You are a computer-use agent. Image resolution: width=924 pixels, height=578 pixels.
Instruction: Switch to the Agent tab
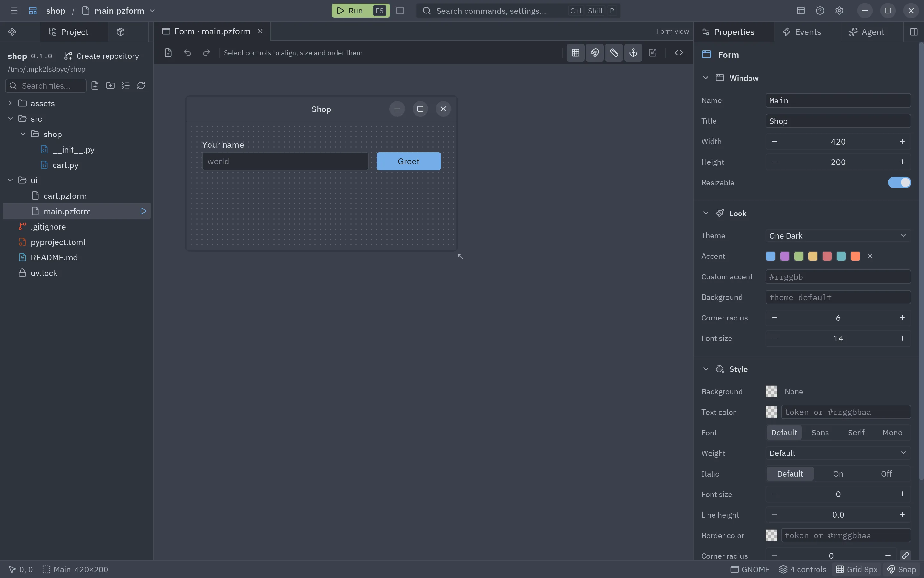click(x=872, y=32)
